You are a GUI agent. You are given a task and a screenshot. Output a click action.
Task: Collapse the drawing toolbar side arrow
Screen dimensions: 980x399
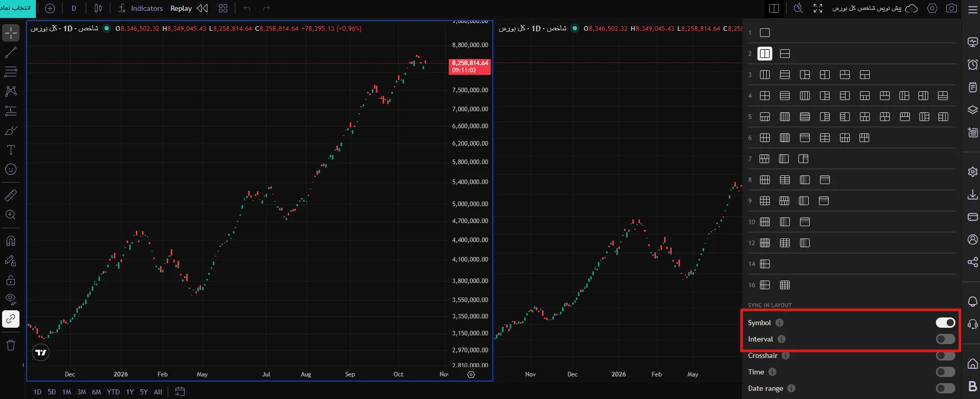tap(23, 365)
